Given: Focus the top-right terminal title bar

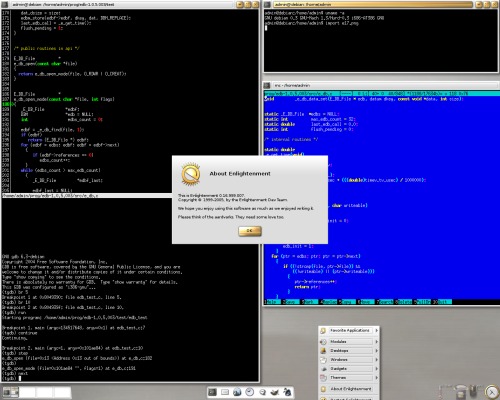Looking at the screenshot, I should (x=373, y=5).
